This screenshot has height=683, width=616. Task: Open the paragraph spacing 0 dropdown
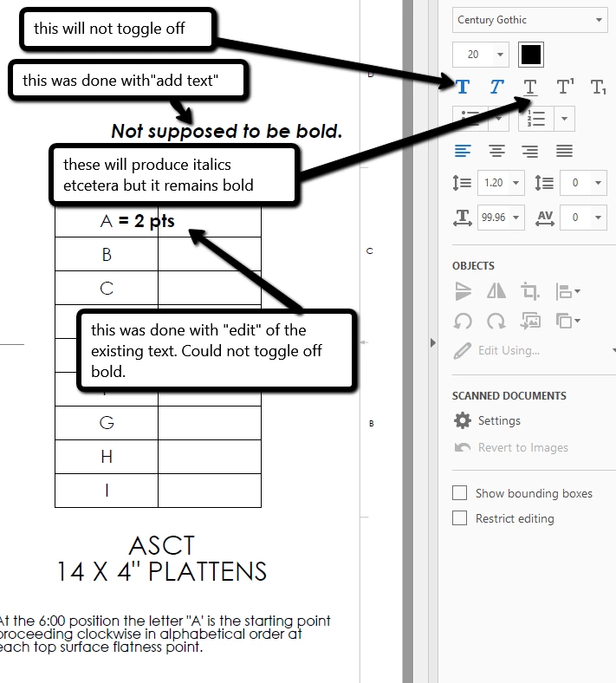coord(598,183)
